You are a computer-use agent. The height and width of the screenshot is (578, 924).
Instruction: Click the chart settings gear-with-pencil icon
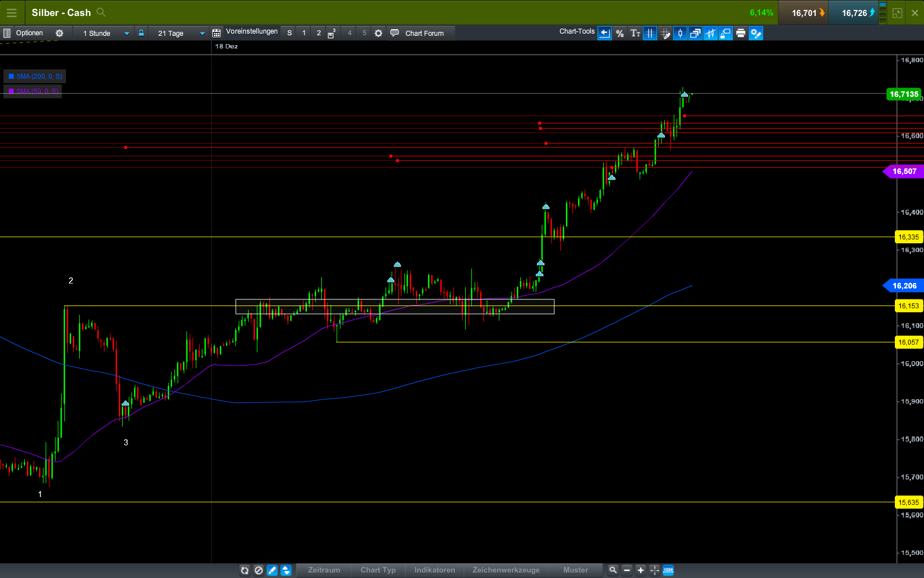pyautogui.click(x=756, y=33)
